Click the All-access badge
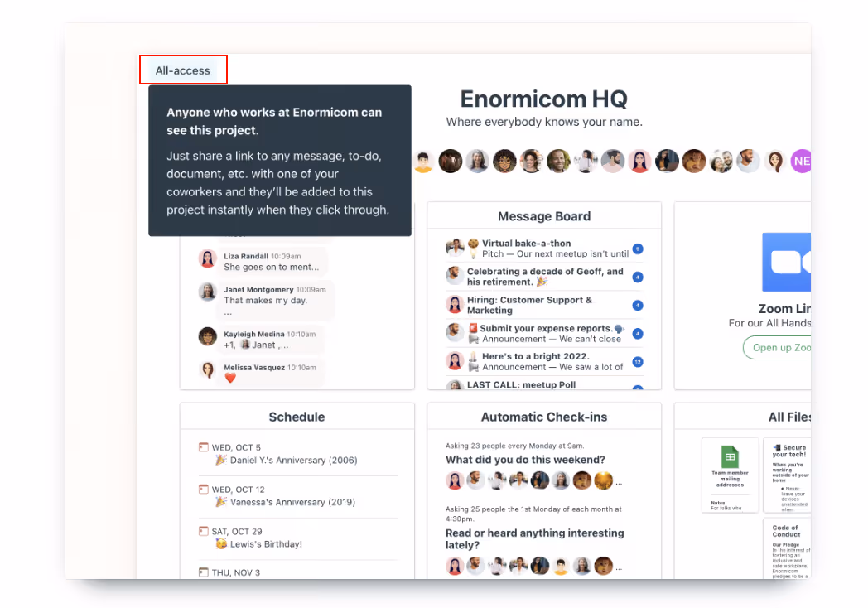 (183, 70)
